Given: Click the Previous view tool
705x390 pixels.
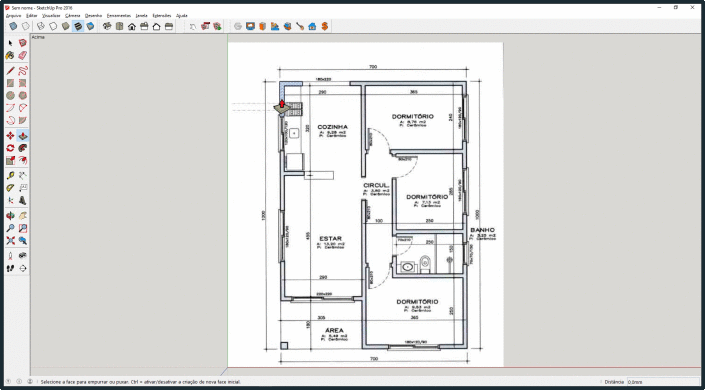Looking at the screenshot, I should tap(22, 241).
